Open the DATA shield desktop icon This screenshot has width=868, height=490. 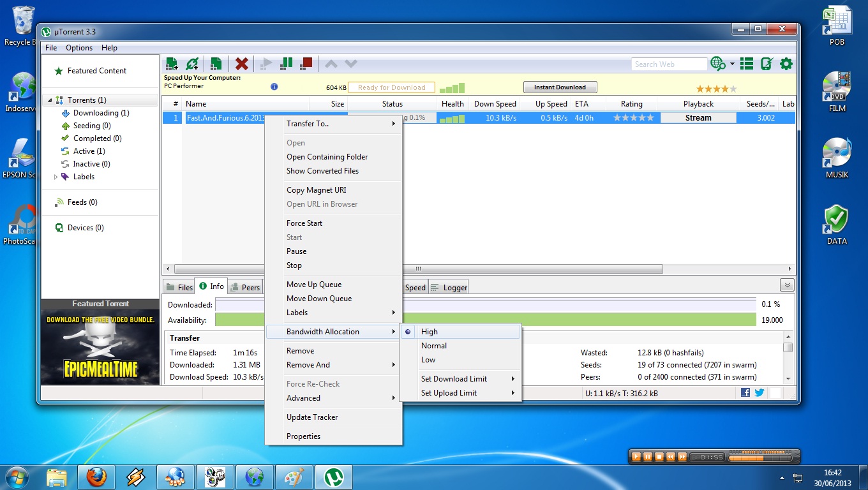[x=837, y=224]
